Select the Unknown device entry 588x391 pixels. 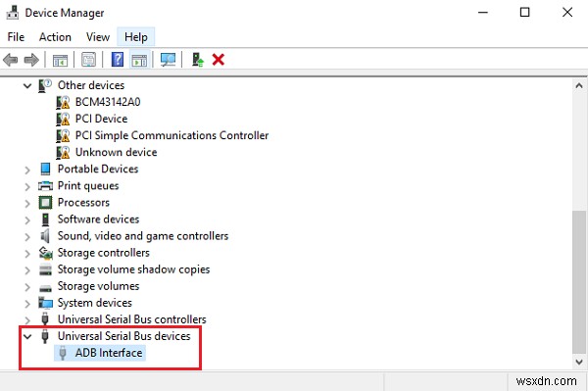[x=116, y=152]
